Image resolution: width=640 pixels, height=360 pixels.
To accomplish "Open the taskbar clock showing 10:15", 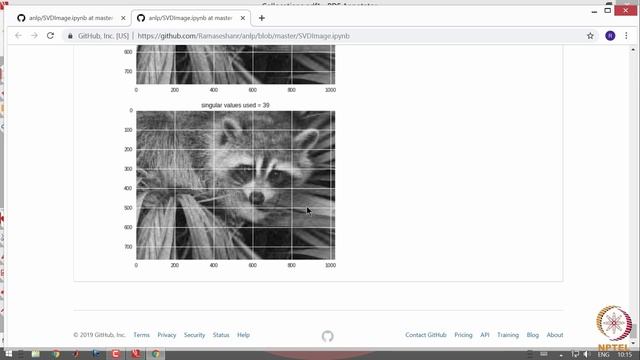I will pos(624,355).
